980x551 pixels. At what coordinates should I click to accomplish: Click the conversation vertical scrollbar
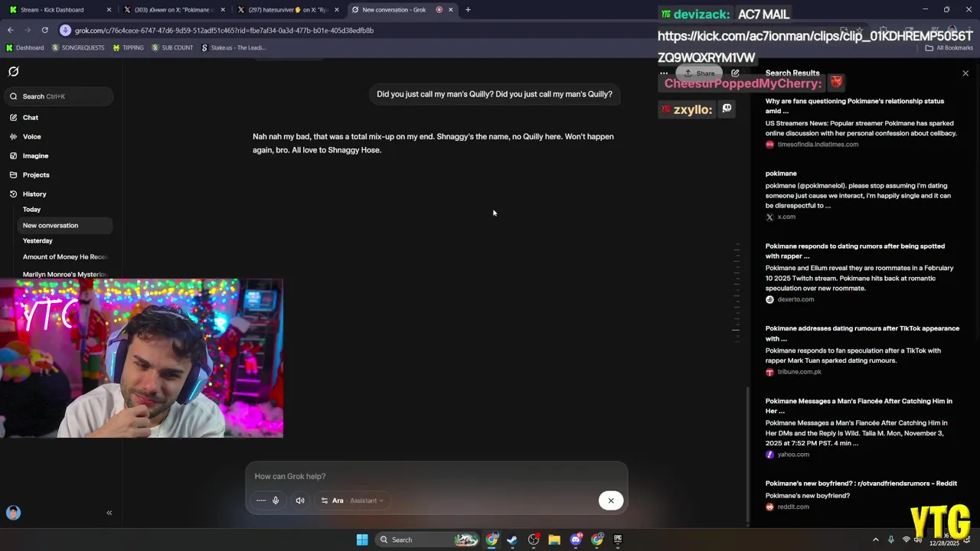pos(748,455)
